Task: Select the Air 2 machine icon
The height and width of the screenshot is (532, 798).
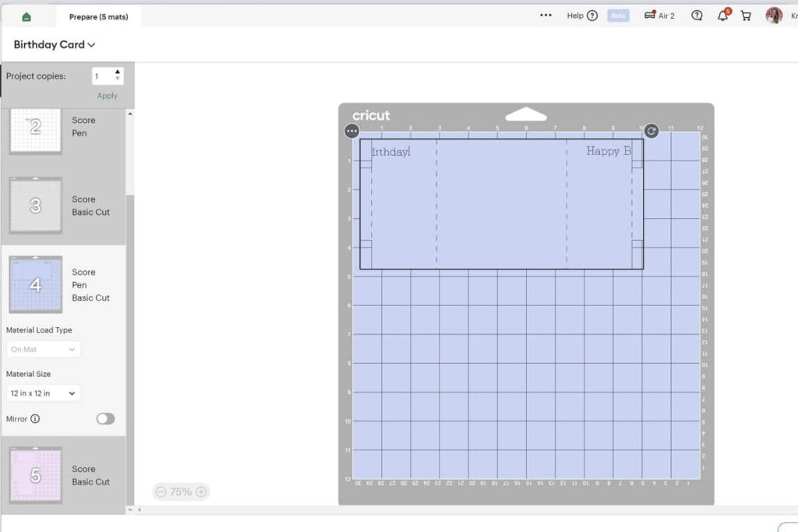Action: coord(650,16)
